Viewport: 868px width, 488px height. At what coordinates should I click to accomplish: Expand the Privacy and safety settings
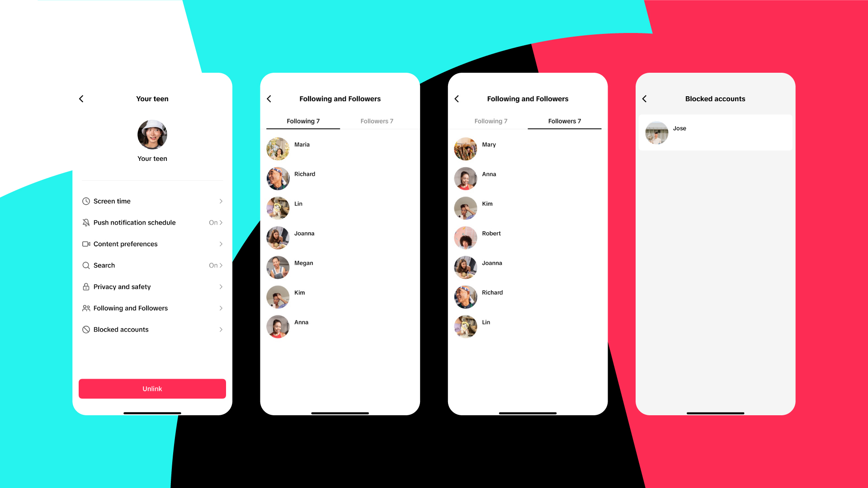152,286
